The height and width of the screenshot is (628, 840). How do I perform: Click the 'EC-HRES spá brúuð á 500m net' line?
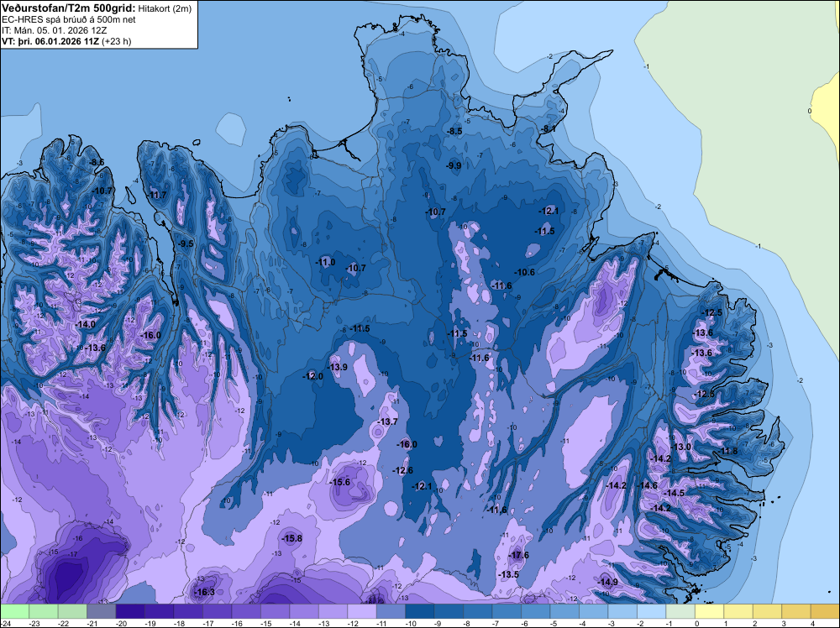[69, 20]
